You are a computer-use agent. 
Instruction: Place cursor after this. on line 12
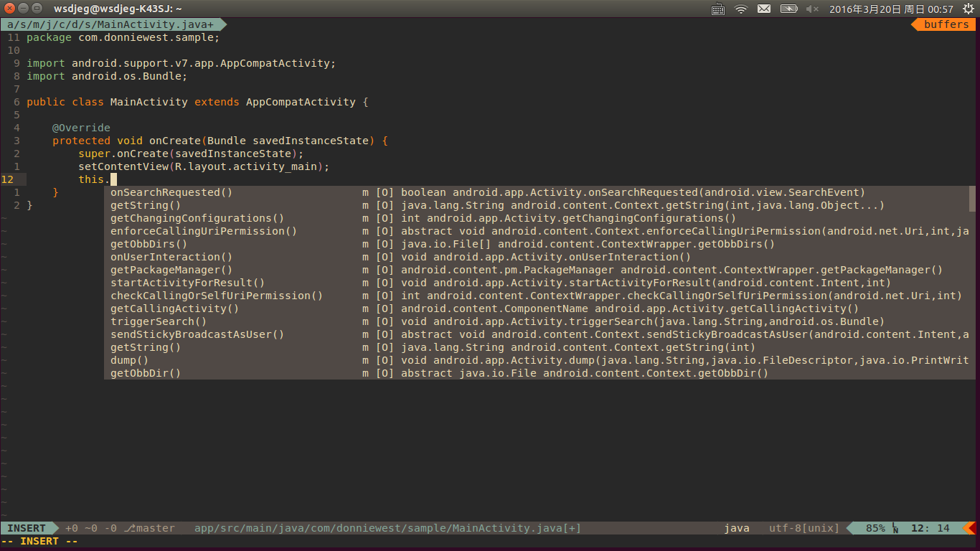(x=113, y=179)
